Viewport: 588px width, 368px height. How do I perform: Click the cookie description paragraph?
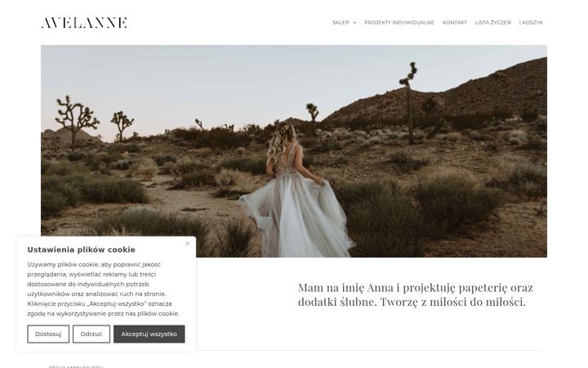(x=103, y=289)
